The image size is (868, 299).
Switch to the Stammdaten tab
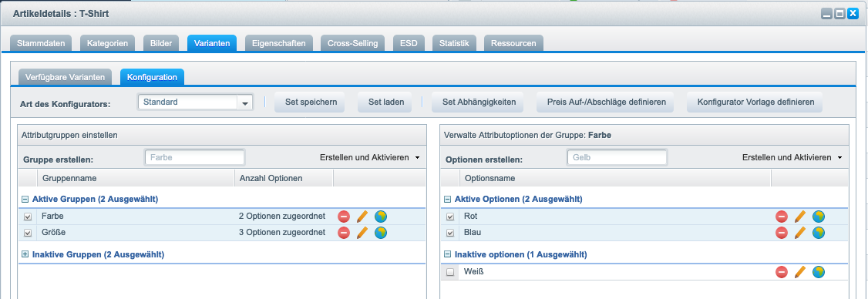(x=41, y=43)
